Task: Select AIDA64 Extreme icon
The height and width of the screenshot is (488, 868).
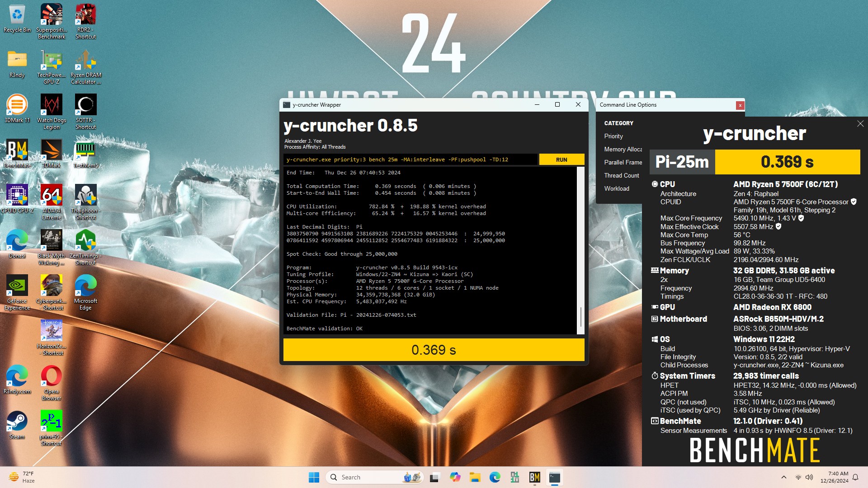Action: click(52, 202)
